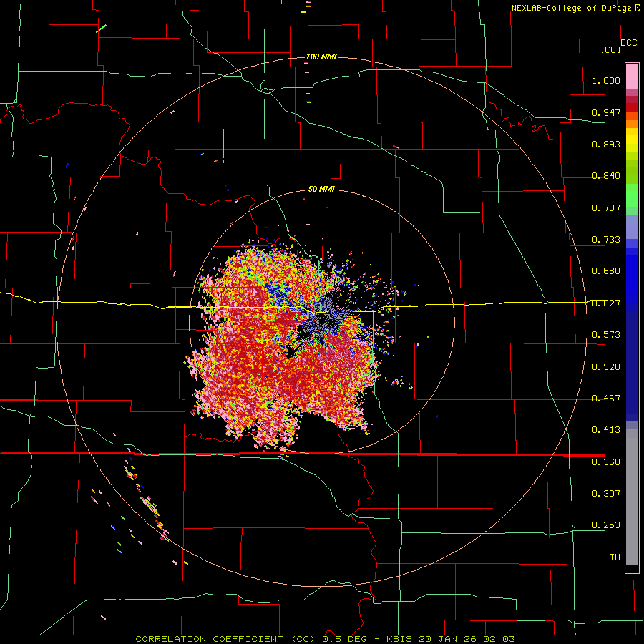Click the 0.520 legend value
Viewport: 644px width, 644px height.
606,367
